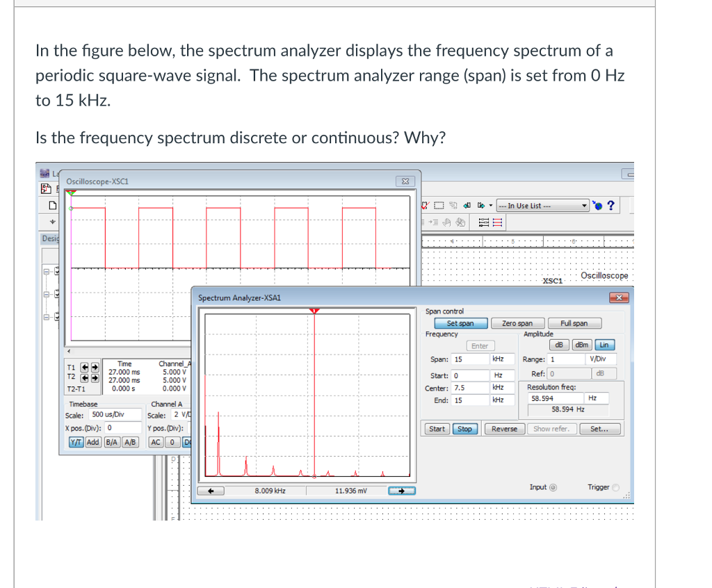
Task: Click the spectrum analyzer's left scroll arrow
Action: 210,491
